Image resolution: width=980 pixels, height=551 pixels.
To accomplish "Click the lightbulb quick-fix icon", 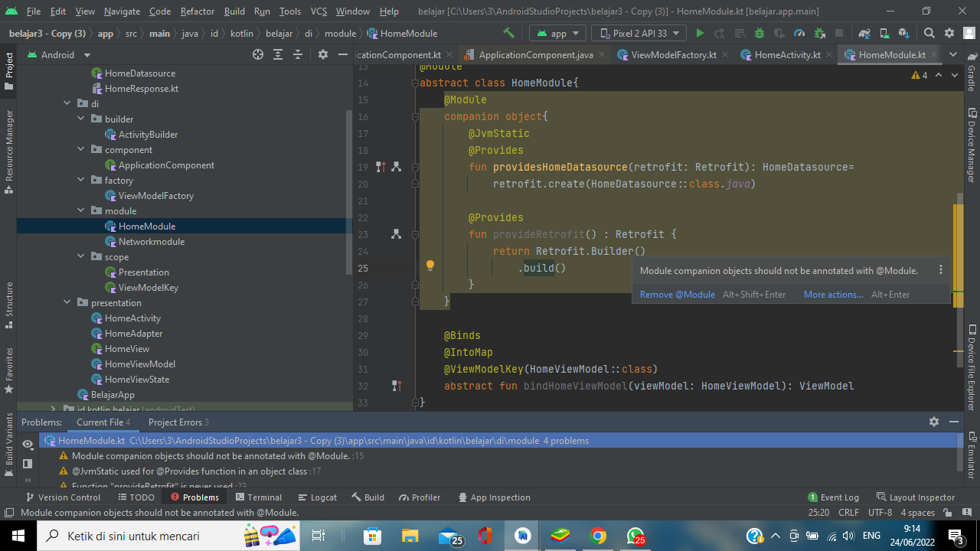I will [x=430, y=266].
